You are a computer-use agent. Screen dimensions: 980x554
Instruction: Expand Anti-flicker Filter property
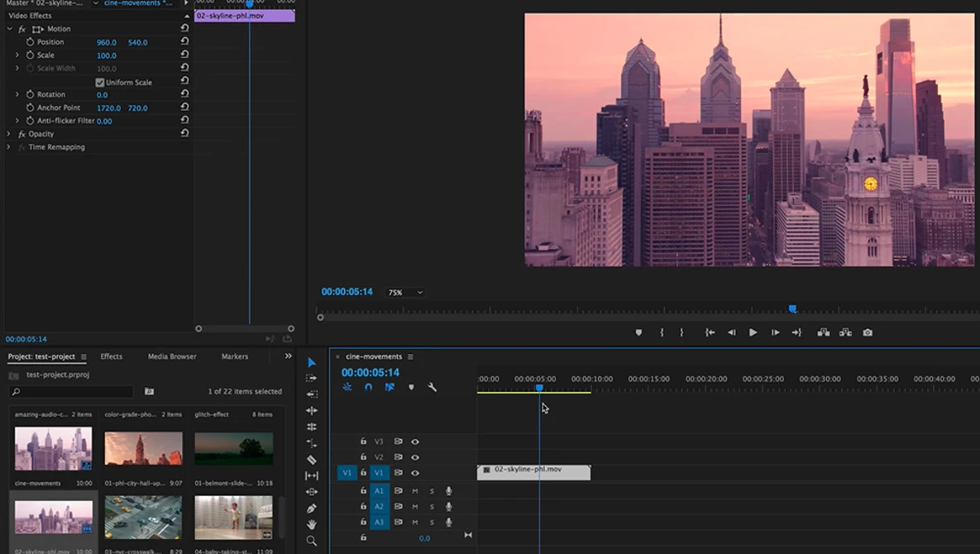[17, 121]
